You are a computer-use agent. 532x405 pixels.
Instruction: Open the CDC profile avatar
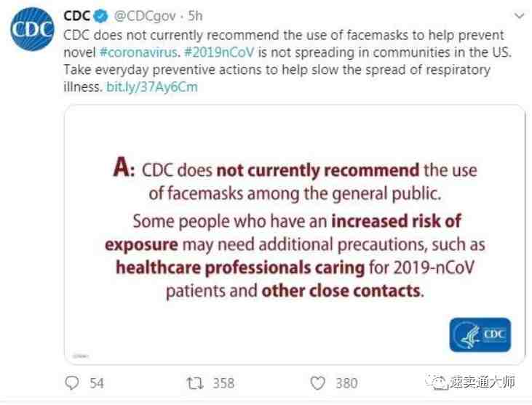(32, 29)
